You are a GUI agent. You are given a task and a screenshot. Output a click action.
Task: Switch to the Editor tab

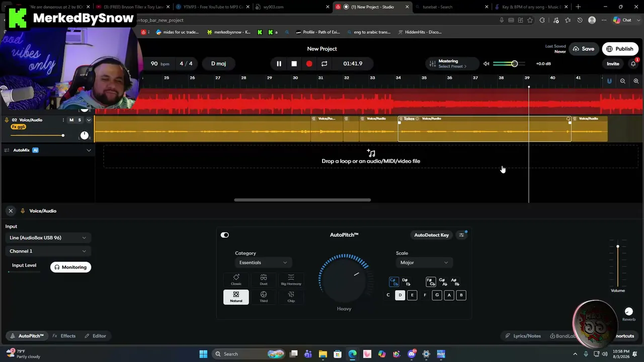pos(95,336)
